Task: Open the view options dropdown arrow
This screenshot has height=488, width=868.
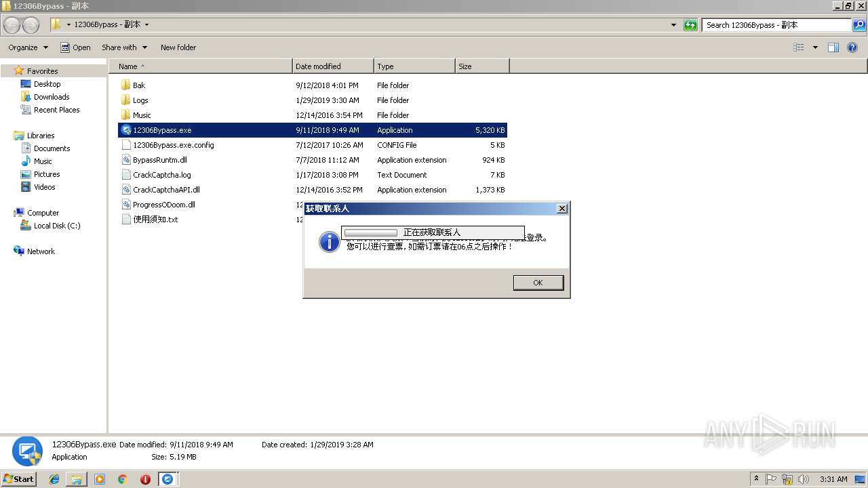Action: click(x=815, y=47)
